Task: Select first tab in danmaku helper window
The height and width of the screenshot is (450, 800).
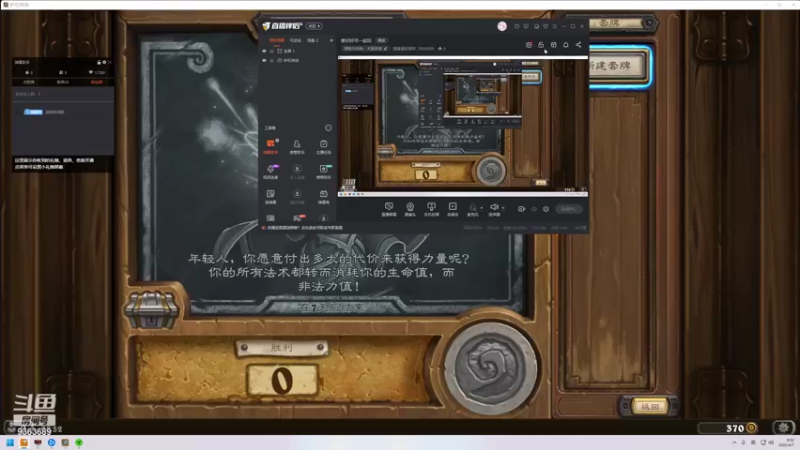Action: click(x=29, y=82)
